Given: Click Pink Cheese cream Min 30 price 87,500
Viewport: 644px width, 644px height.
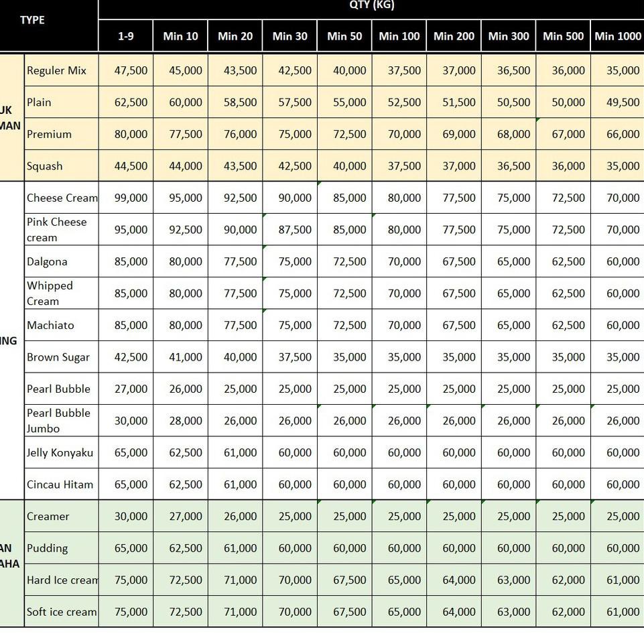Looking at the screenshot, I should (x=289, y=229).
